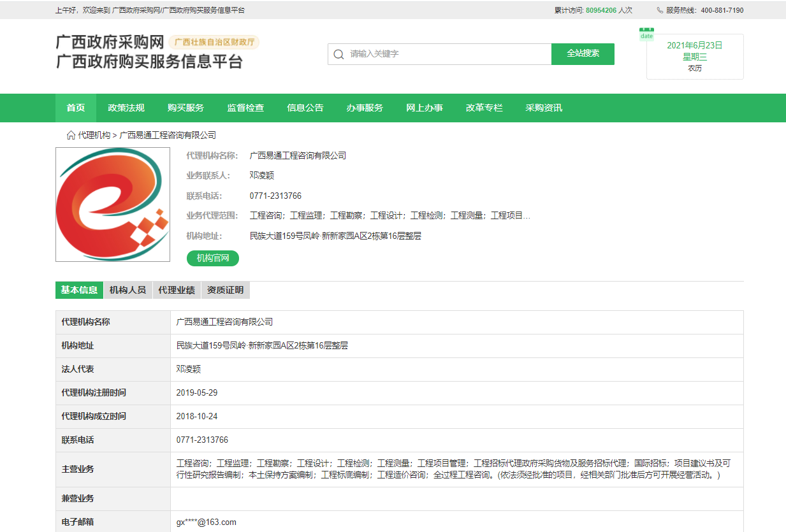This screenshot has height=532, width=786.
Task: Open the 信息公告 menu item
Action: pos(305,108)
